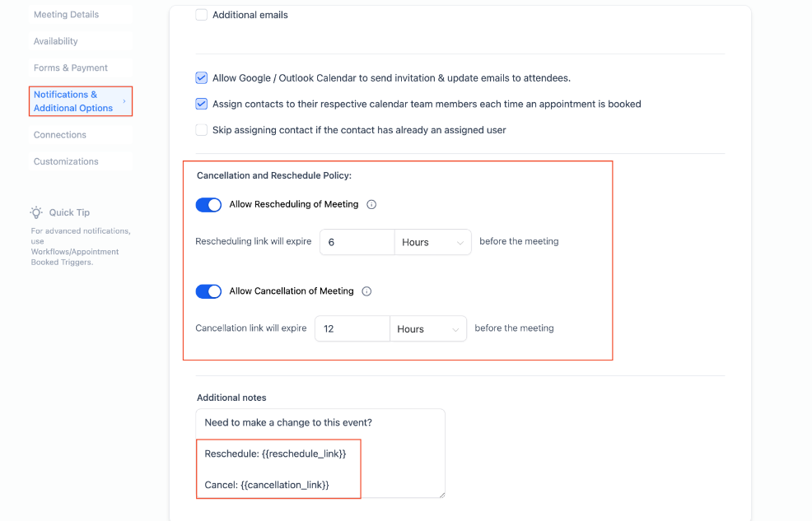Uncheck Allow Google / Outlook Calendar invitation emails

202,78
